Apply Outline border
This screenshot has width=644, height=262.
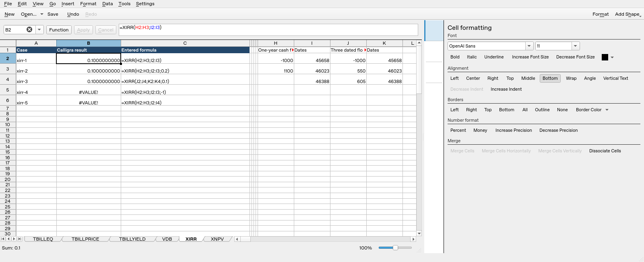coord(542,110)
